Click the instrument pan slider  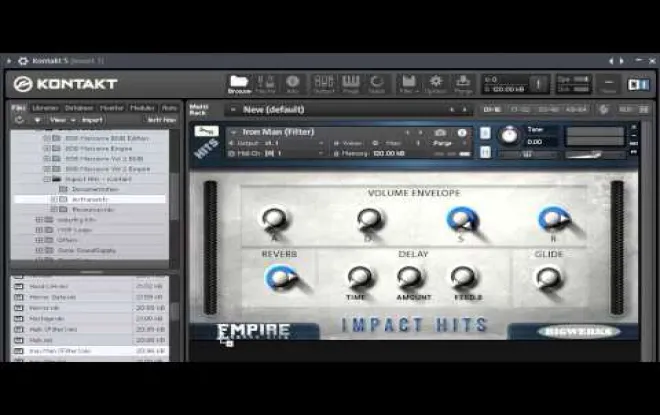pos(528,154)
